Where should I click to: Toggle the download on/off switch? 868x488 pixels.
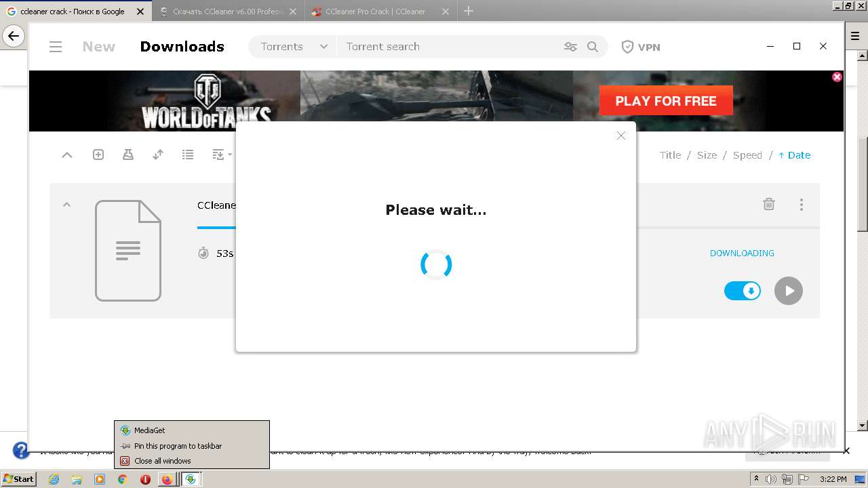743,291
